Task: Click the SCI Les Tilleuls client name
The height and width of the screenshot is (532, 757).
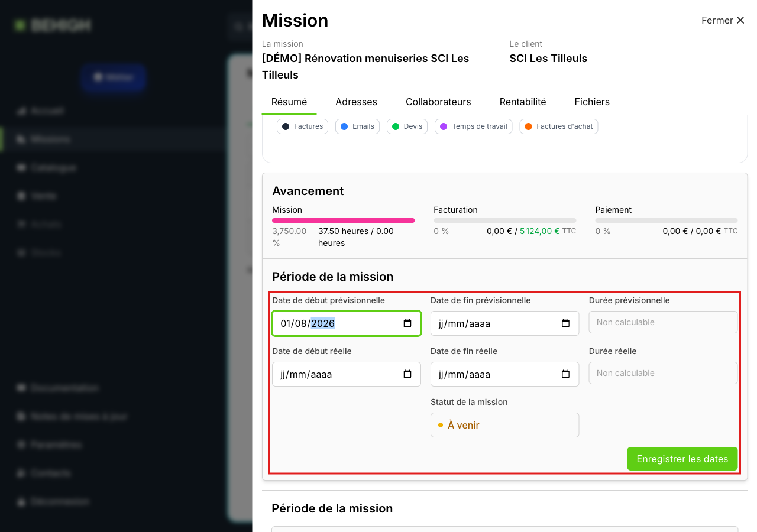Action: click(x=548, y=59)
